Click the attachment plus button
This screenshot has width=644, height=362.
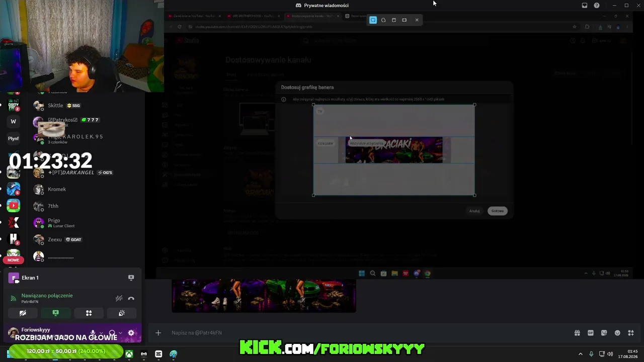[158, 333]
